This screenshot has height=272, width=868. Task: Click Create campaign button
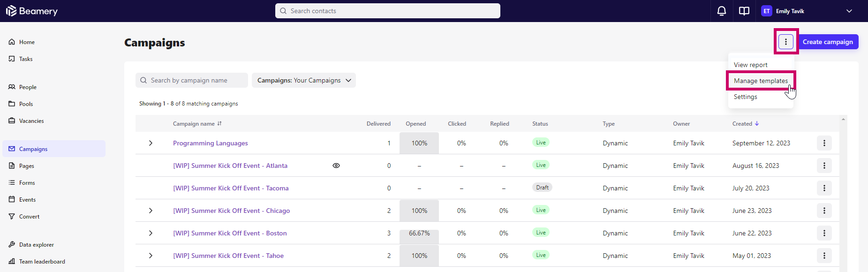coord(828,42)
